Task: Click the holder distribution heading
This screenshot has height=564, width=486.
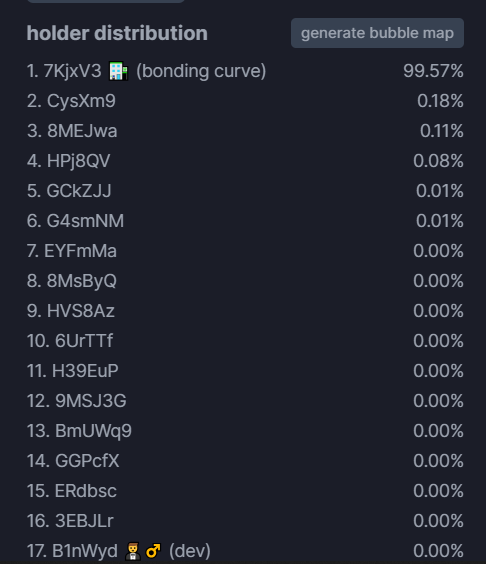Action: tap(117, 33)
